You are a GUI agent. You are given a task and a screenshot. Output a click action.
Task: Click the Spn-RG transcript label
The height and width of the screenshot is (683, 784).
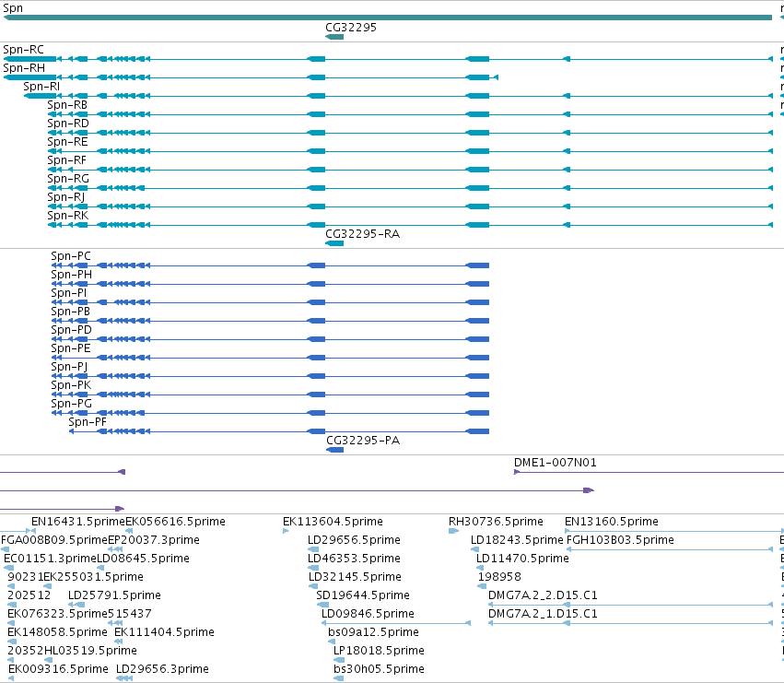[x=68, y=179]
